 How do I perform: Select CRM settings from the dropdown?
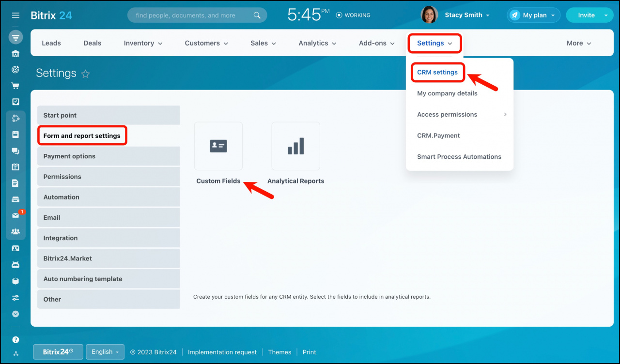[x=437, y=72]
